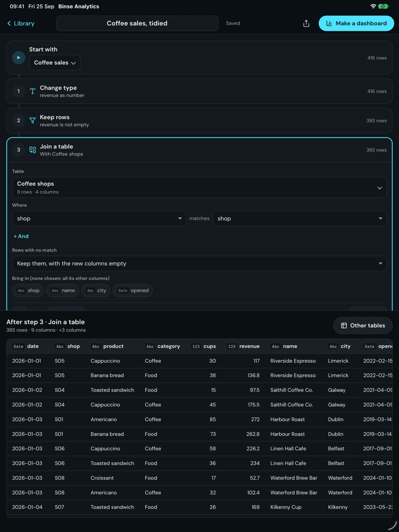399x532 pixels.
Task: Edit the title Coffee sales, tidied
Action: point(137,24)
